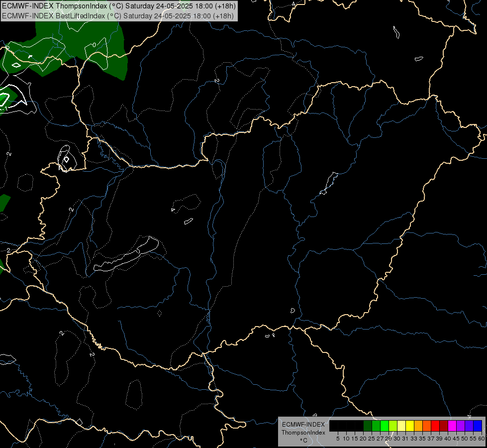487x448 pixels.
Task: Click the legend tick value 39
Action: tap(439, 439)
